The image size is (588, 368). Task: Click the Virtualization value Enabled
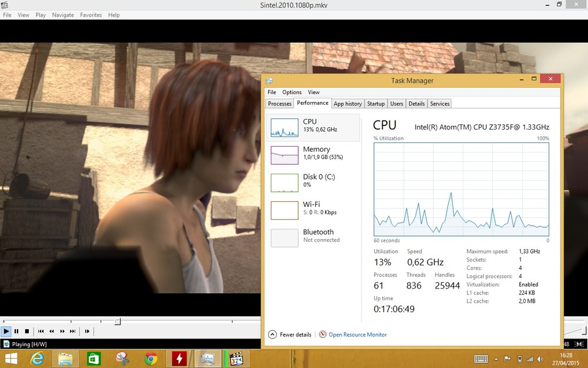coord(529,284)
